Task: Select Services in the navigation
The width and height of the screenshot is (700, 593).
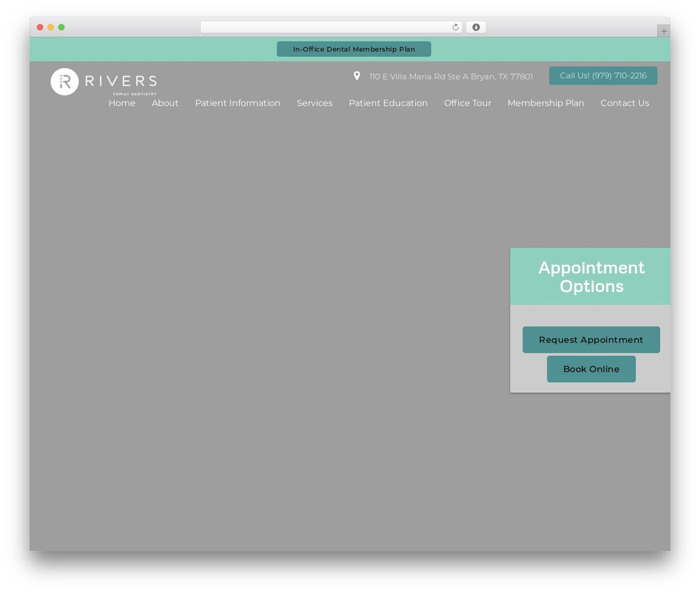Action: click(314, 103)
